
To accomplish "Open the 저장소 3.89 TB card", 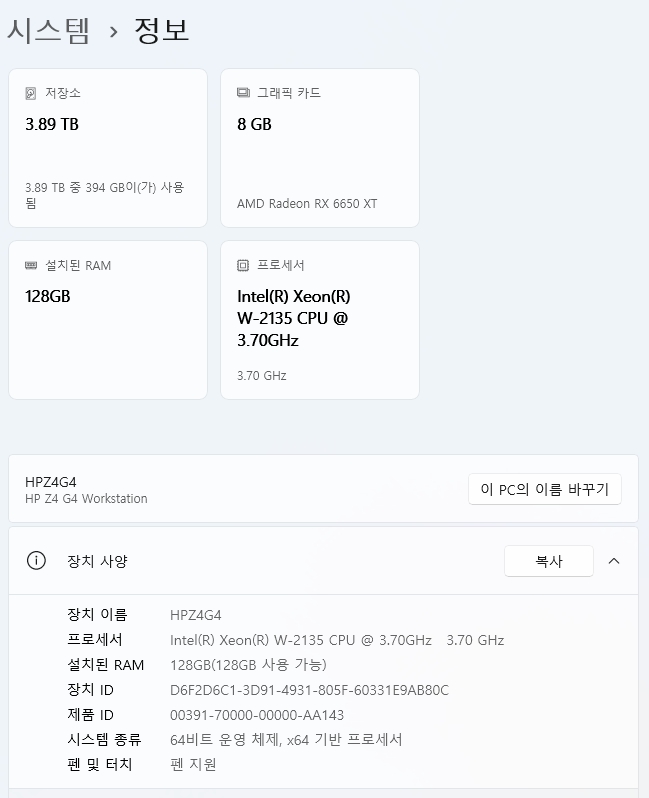I will click(108, 148).
